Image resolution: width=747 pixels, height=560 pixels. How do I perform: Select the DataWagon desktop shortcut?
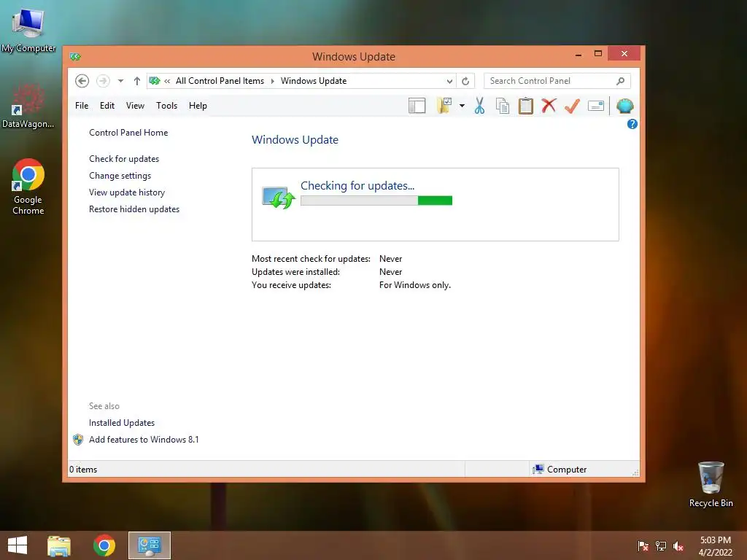pyautogui.click(x=28, y=106)
